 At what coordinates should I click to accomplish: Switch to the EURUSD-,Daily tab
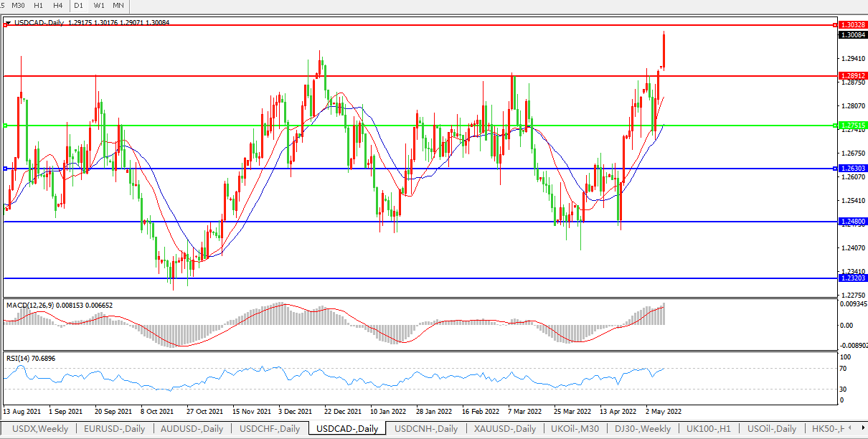(x=115, y=429)
